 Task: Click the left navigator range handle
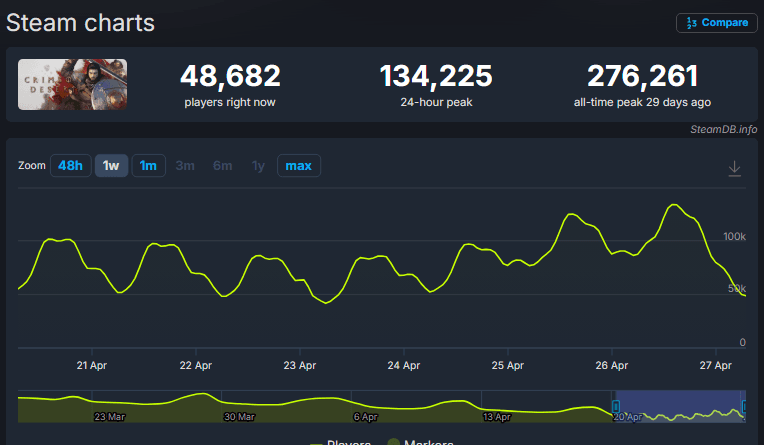coord(616,406)
